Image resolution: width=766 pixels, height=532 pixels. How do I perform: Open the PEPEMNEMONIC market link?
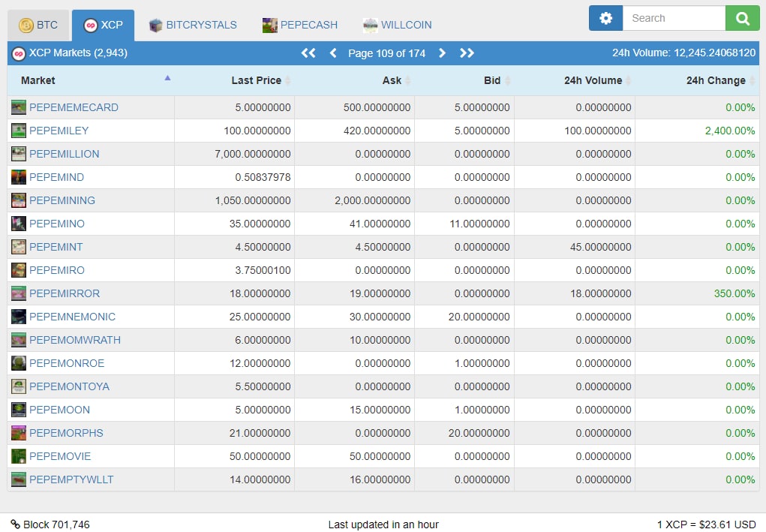(x=72, y=317)
